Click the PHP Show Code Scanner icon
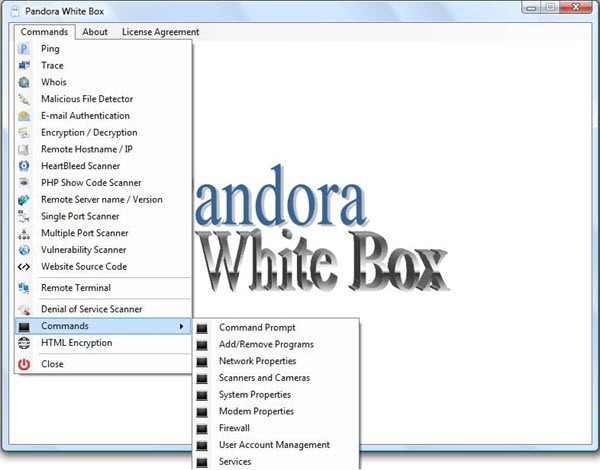 pos(24,183)
